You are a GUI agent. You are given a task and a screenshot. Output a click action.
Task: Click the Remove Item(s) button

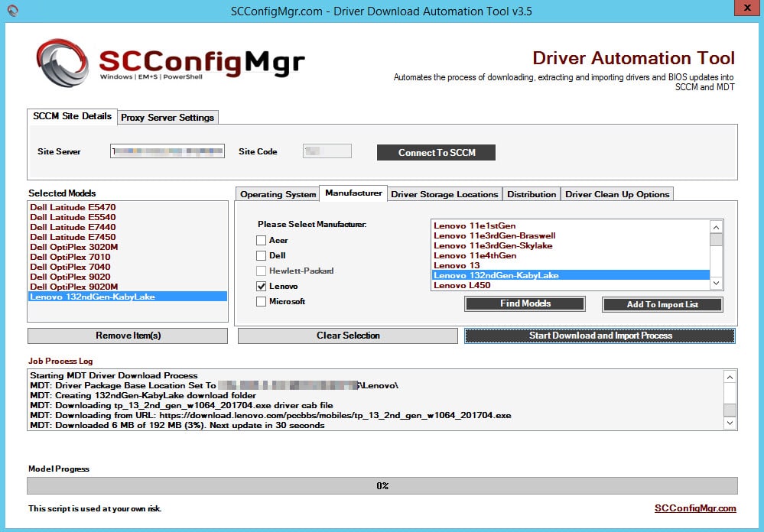128,336
